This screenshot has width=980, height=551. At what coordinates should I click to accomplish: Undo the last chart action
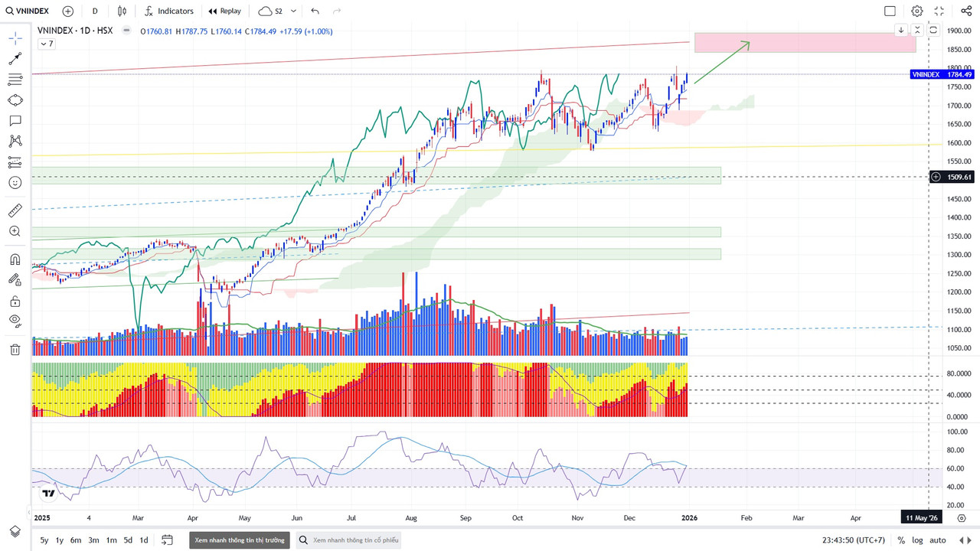pyautogui.click(x=315, y=11)
